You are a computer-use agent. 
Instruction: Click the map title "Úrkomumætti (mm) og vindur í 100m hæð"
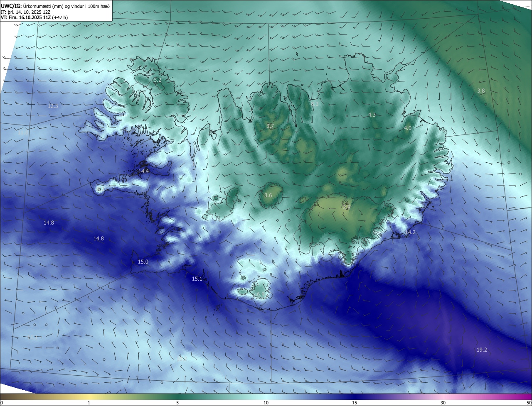tap(66, 6)
